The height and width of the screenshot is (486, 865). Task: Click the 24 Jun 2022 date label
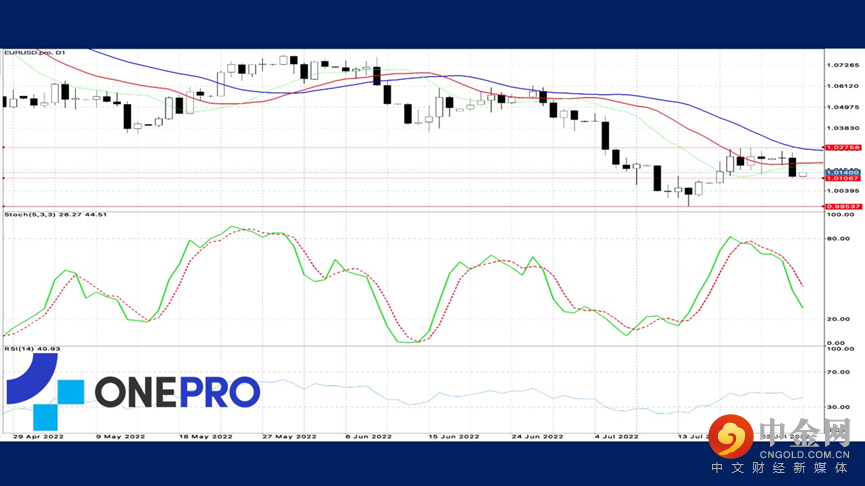click(x=537, y=436)
